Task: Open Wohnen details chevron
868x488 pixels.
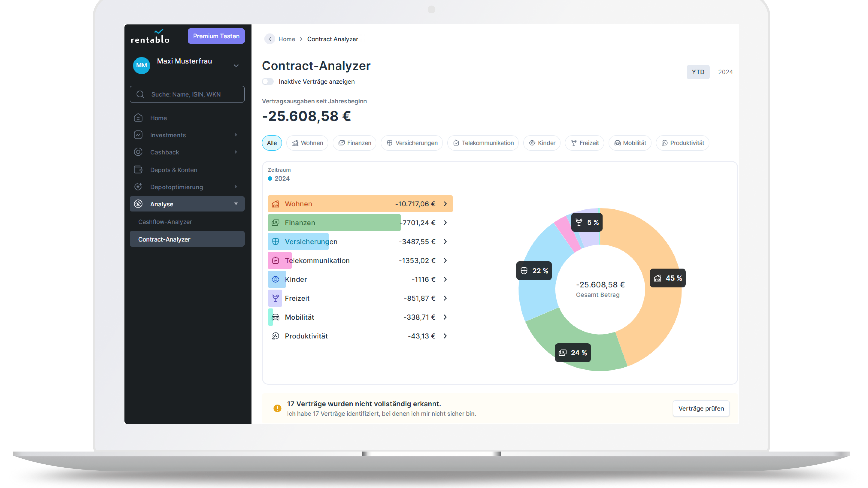Action: [445, 204]
